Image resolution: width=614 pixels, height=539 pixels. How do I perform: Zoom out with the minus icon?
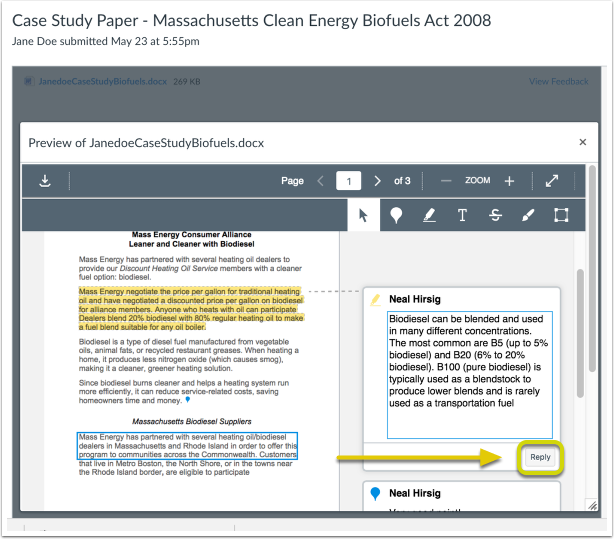[x=446, y=181]
